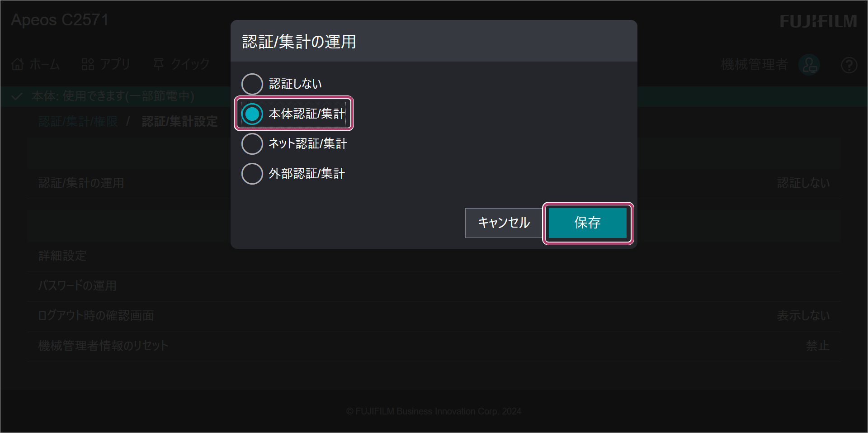Click the Home house icon
Image resolution: width=868 pixels, height=433 pixels.
pyautogui.click(x=18, y=65)
